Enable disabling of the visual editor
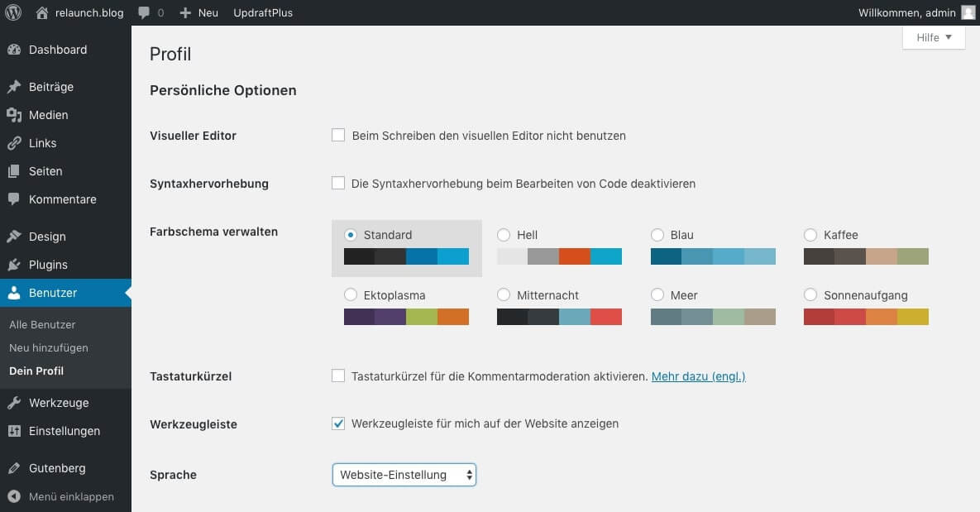The image size is (980, 512). (338, 134)
